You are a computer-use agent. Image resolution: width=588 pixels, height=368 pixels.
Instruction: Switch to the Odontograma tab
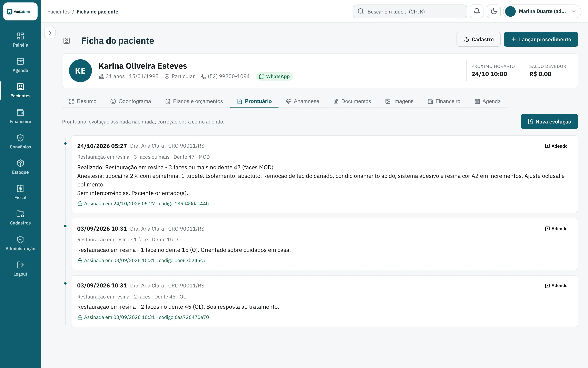(130, 101)
